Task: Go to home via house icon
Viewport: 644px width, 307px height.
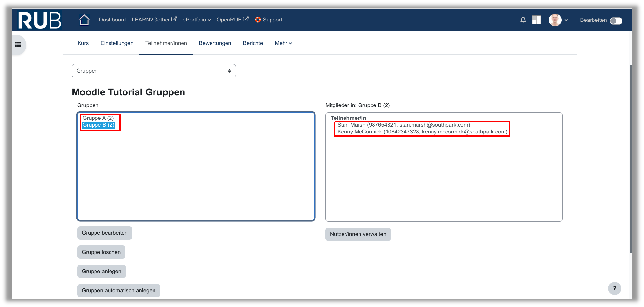Action: pyautogui.click(x=84, y=20)
